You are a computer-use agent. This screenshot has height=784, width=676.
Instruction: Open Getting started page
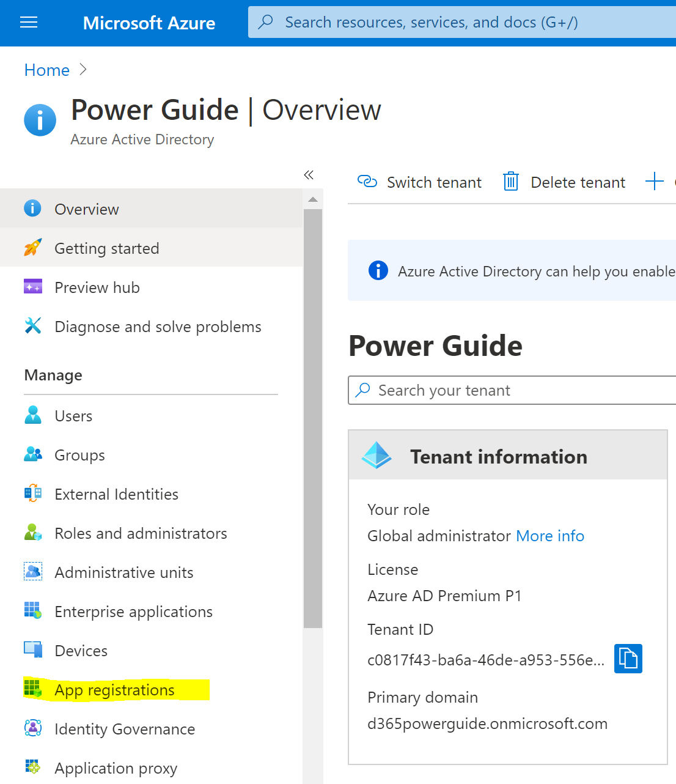(151, 248)
